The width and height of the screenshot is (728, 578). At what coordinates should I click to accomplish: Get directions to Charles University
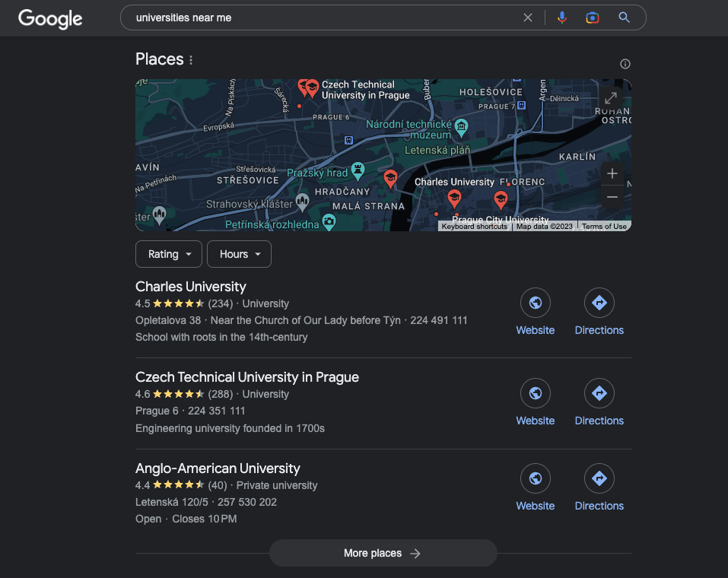(x=599, y=312)
